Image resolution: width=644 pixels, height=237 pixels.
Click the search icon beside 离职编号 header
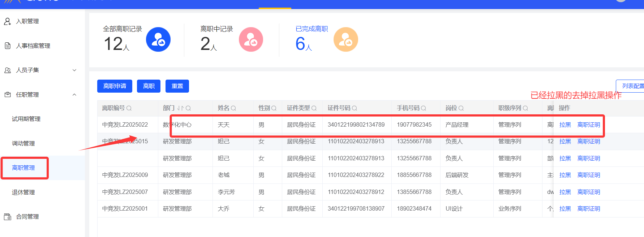point(129,108)
